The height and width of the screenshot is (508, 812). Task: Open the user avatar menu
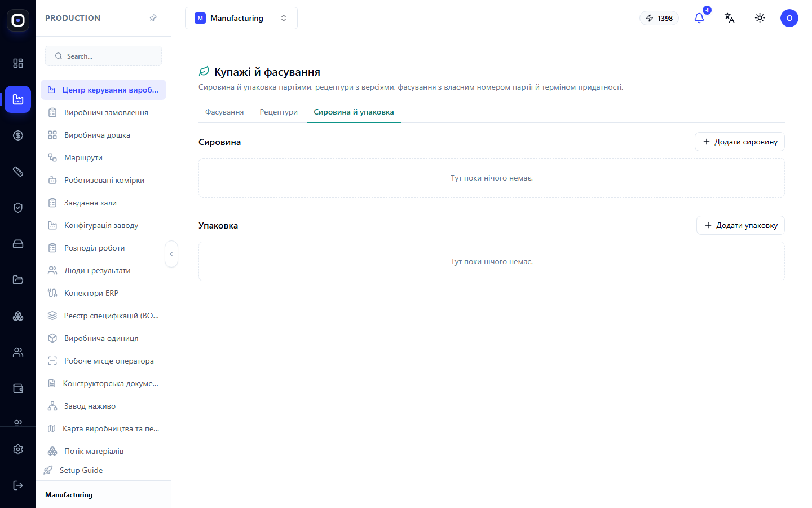click(x=789, y=18)
